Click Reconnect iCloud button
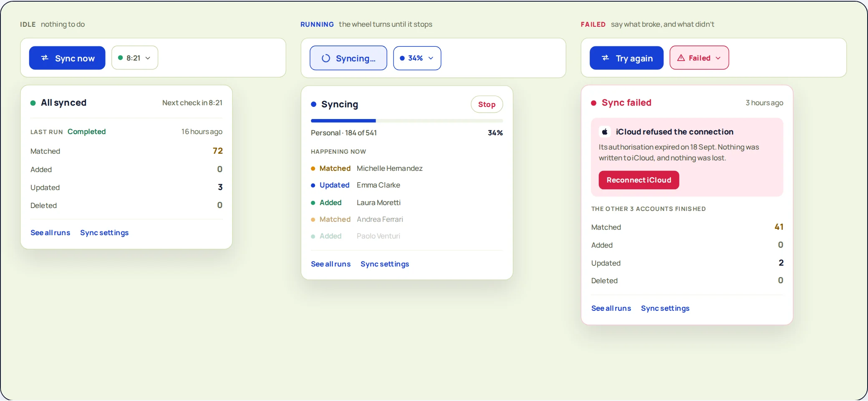Image resolution: width=868 pixels, height=401 pixels. [639, 180]
